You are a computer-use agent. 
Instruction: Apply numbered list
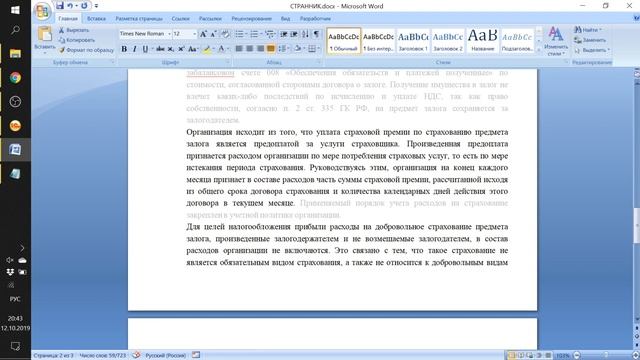point(254,34)
